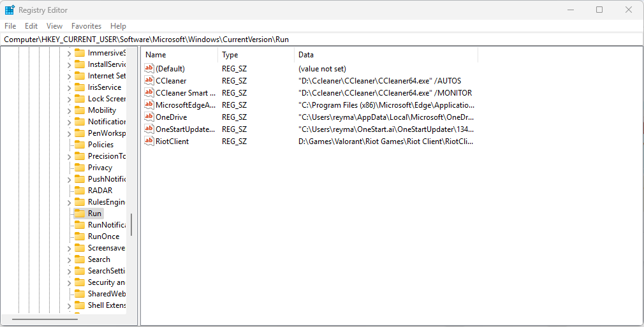Open the File menu
This screenshot has width=644, height=327.
10,26
